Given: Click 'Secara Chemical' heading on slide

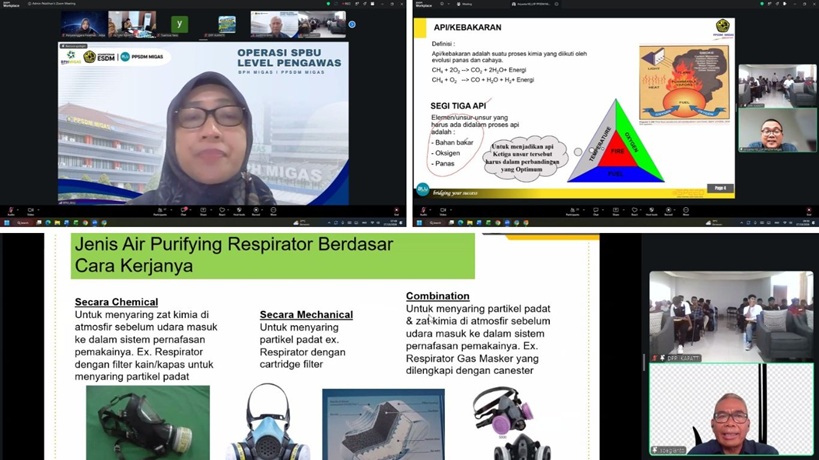Looking at the screenshot, I should coord(116,302).
